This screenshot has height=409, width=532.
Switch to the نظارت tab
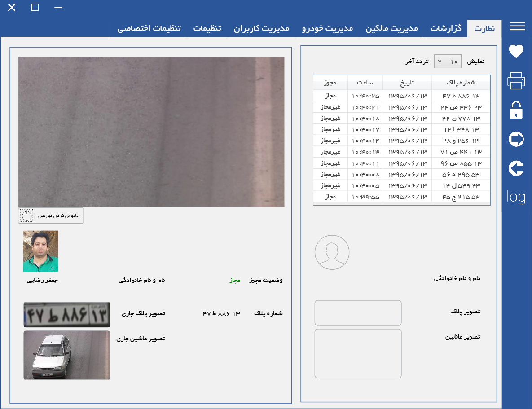(484, 28)
